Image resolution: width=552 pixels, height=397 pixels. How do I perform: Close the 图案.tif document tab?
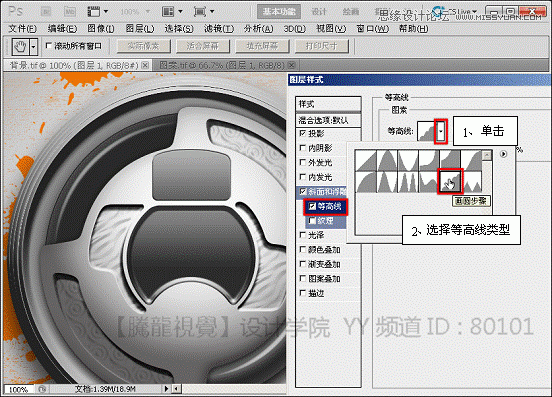(x=291, y=65)
